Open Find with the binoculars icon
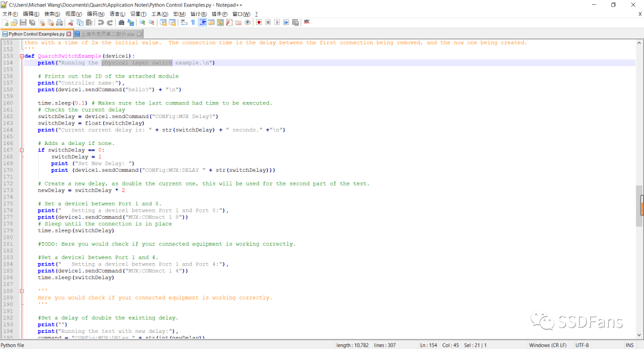The width and height of the screenshot is (644, 349). click(x=121, y=23)
